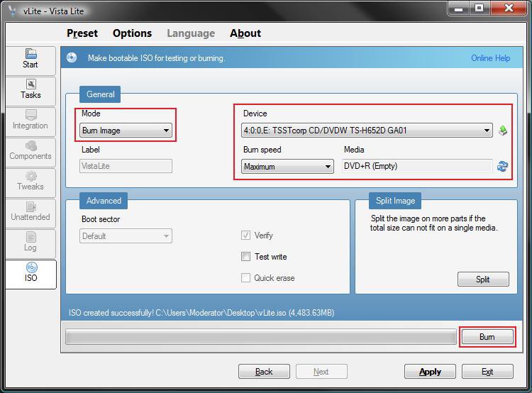This screenshot has width=532, height=393.
Task: Click the ISO created successfully status text
Action: 201,313
